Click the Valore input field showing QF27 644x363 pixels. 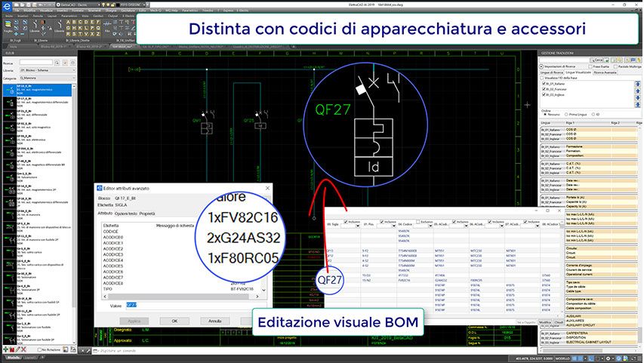(196, 305)
